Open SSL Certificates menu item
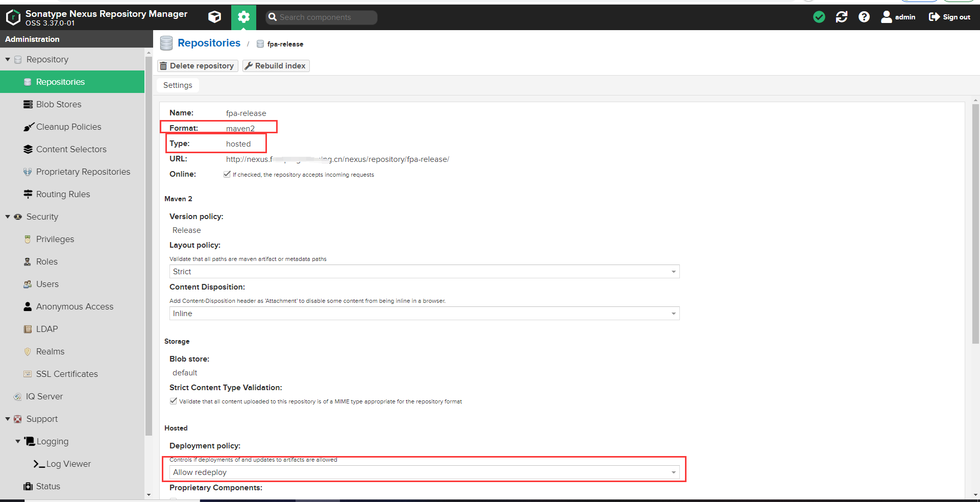 72,374
